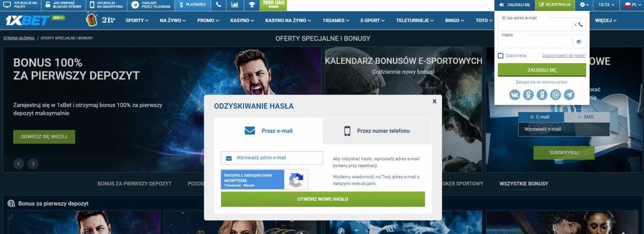
Task: Click UTWÓRZ NOWE HASŁO button
Action: tap(323, 199)
